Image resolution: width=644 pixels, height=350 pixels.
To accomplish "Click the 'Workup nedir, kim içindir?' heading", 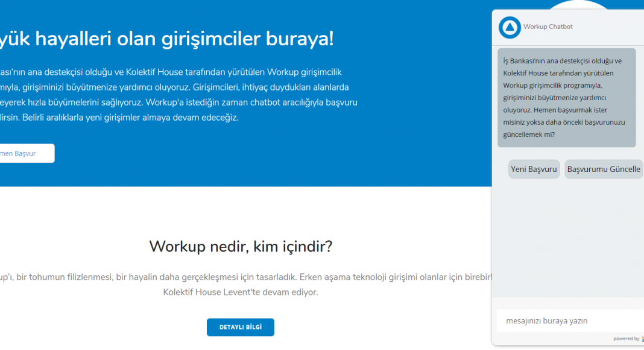I will pos(240,246).
